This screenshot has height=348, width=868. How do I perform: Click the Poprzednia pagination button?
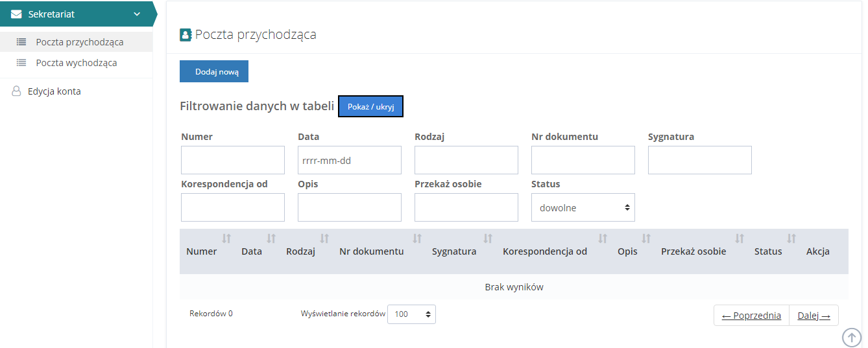(x=751, y=316)
